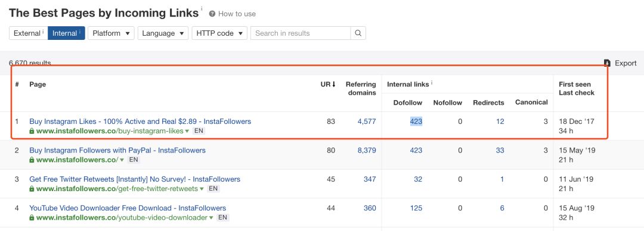Expand URL arrow for buy-instagram-likes page
Viewport: 644px width, 231px height.
[187, 132]
